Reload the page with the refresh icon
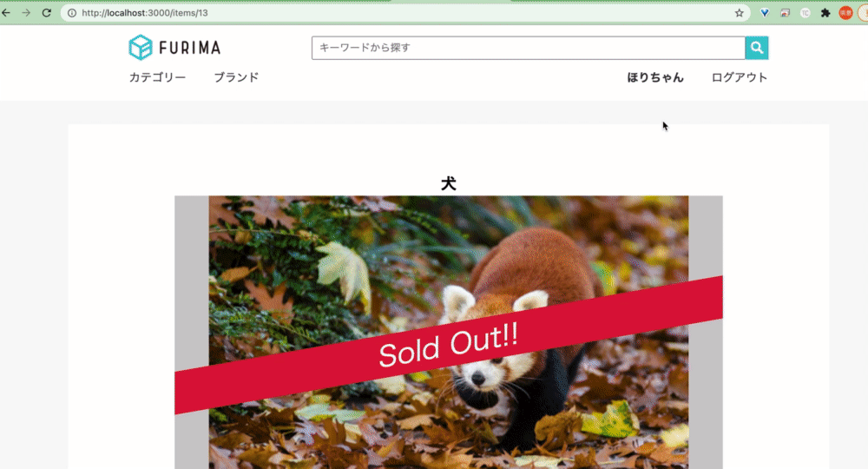 click(47, 13)
